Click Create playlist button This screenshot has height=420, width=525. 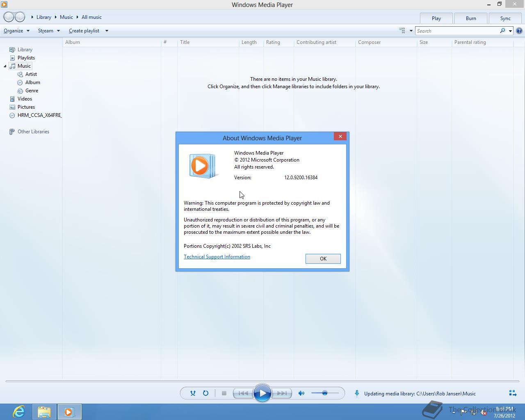click(x=84, y=31)
